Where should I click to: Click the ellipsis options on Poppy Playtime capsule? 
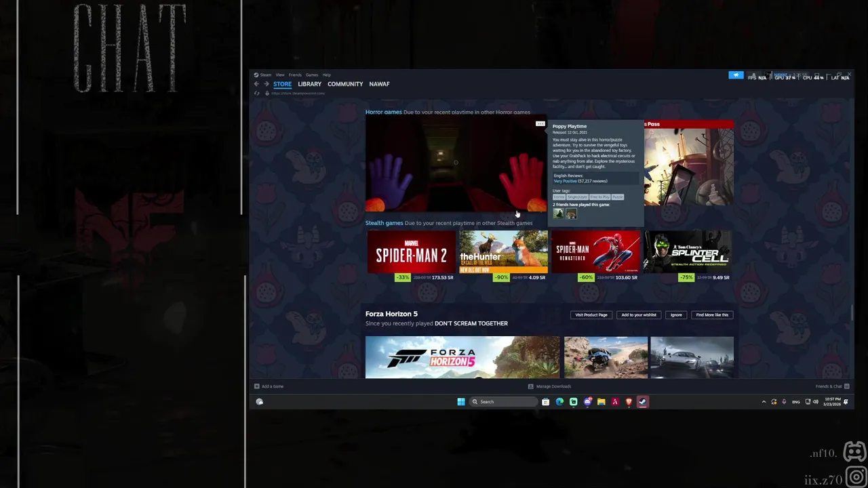540,123
